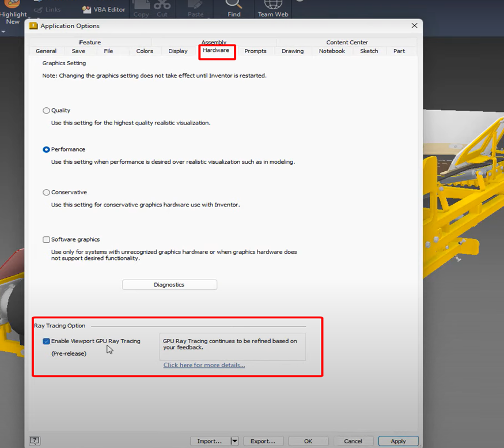The width and height of the screenshot is (504, 448).
Task: Open the Colors tab
Action: (x=145, y=51)
